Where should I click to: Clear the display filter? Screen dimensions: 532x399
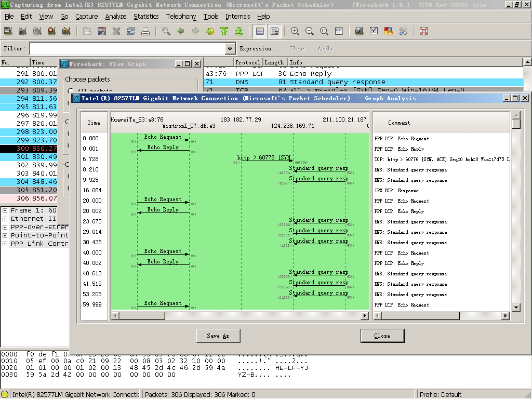click(297, 48)
